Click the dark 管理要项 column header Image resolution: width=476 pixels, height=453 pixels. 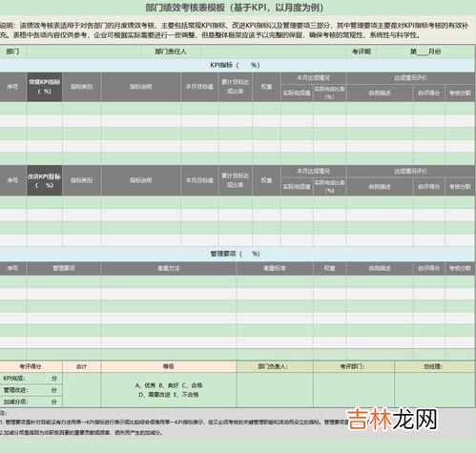tap(64, 268)
